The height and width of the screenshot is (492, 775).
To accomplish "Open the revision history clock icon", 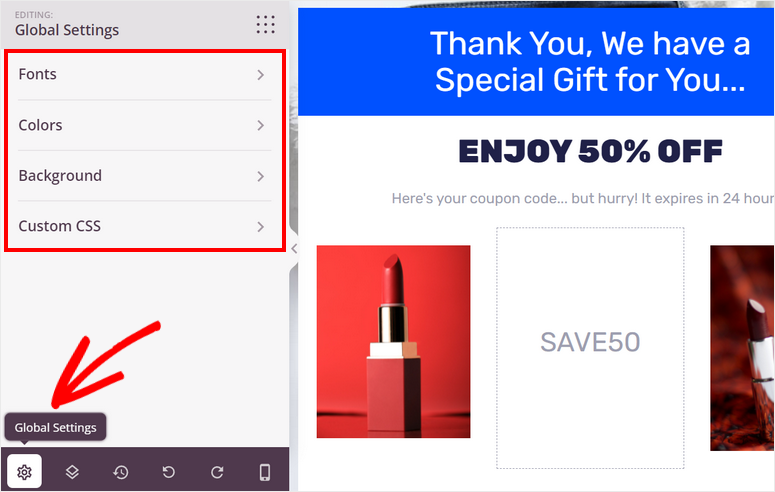I will coord(121,472).
